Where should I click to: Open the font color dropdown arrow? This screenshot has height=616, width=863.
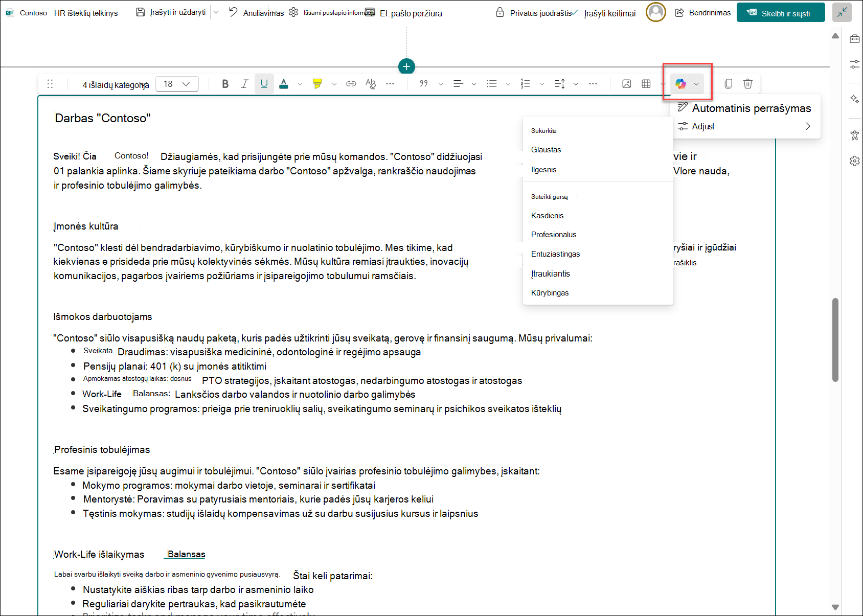click(x=300, y=84)
